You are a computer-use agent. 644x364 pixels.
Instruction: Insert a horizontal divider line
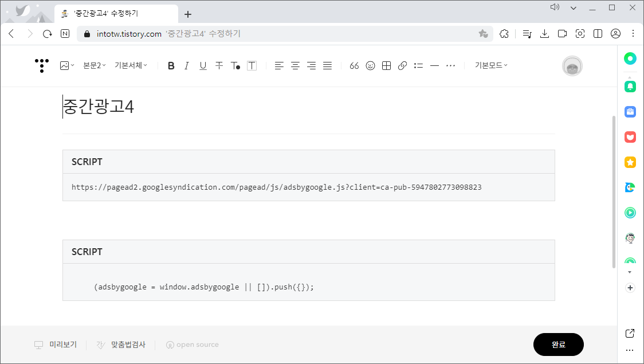click(434, 66)
